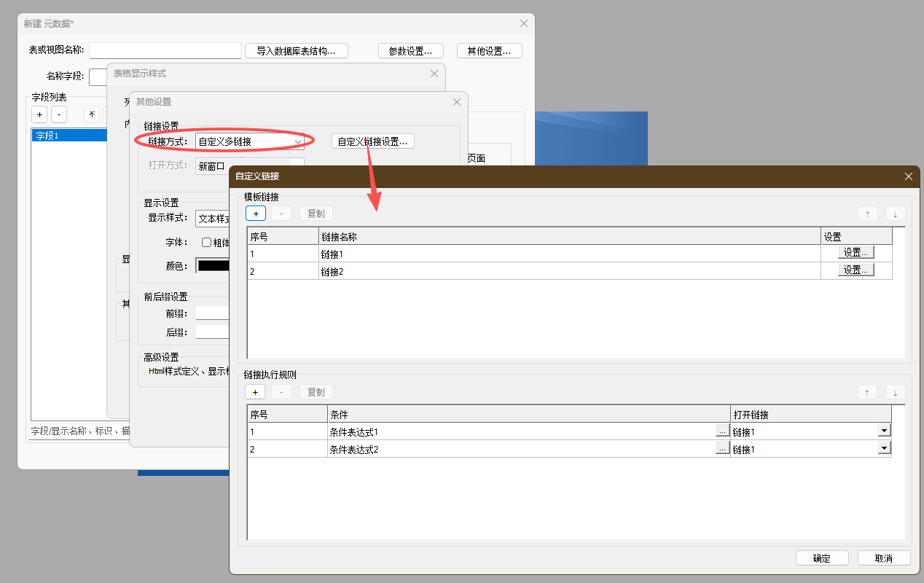Click the 表或视图名称 input field
This screenshot has height=583, width=924.
pyautogui.click(x=165, y=50)
